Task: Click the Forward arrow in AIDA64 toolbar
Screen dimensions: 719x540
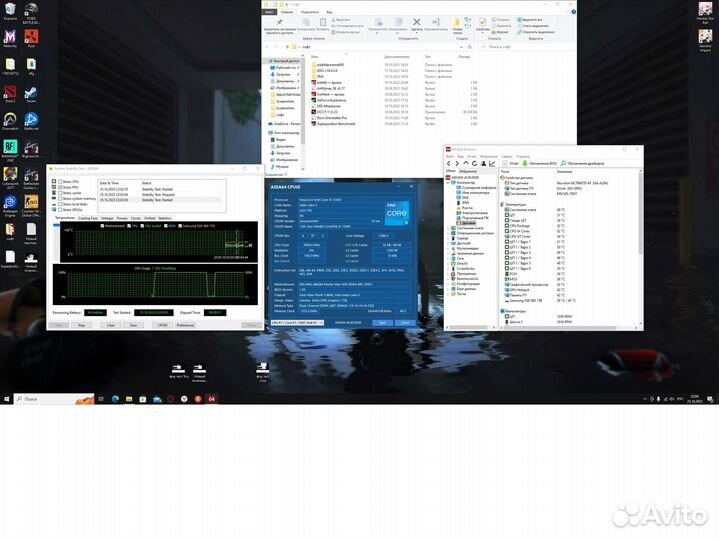Action: [x=457, y=164]
